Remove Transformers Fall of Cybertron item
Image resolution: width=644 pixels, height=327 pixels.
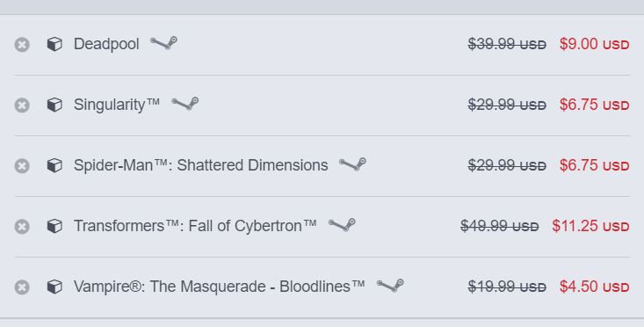point(22,227)
